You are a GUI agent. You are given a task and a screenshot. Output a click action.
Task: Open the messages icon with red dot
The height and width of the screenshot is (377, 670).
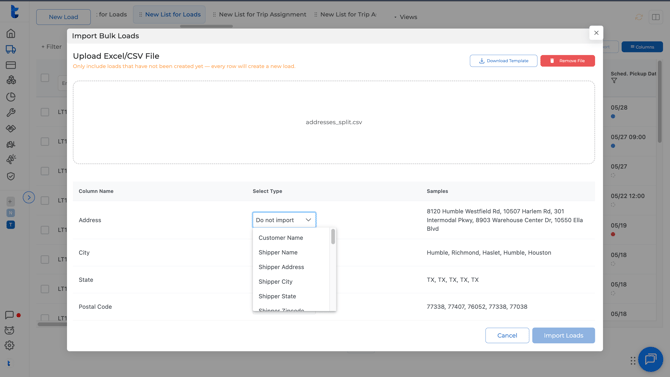click(9, 315)
